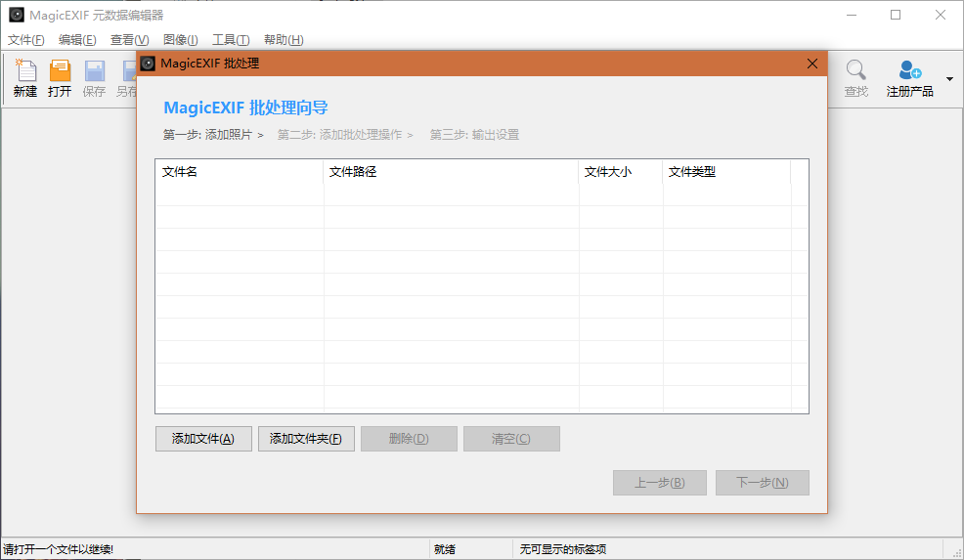Click the 第一步: 添加照片 step label
Image resolution: width=964 pixels, height=560 pixels.
coord(207,135)
